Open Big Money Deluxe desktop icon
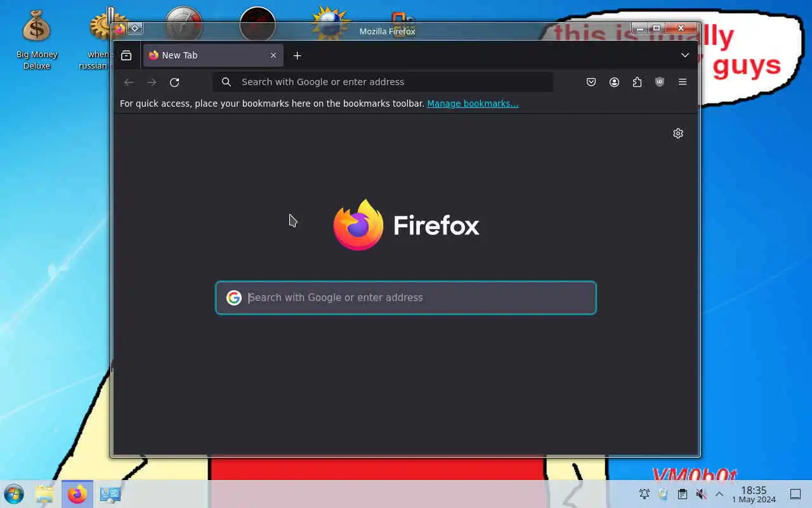The image size is (812, 508). (37, 39)
